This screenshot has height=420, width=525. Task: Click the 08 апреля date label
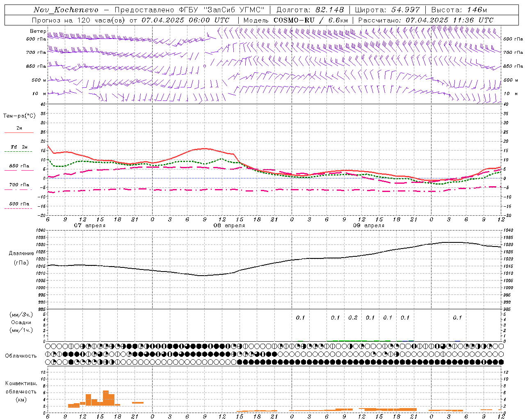229,226
